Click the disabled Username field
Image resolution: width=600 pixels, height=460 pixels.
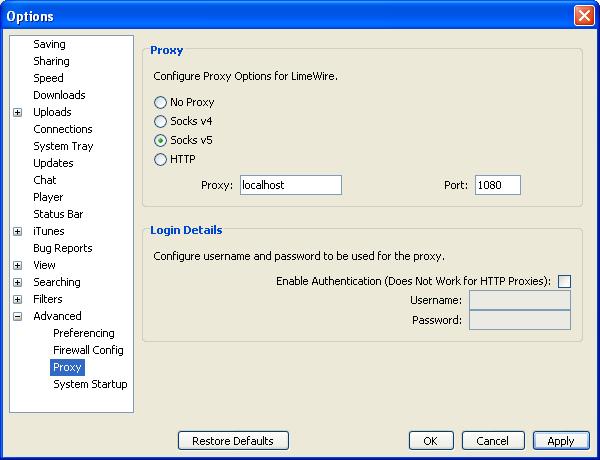pos(520,300)
